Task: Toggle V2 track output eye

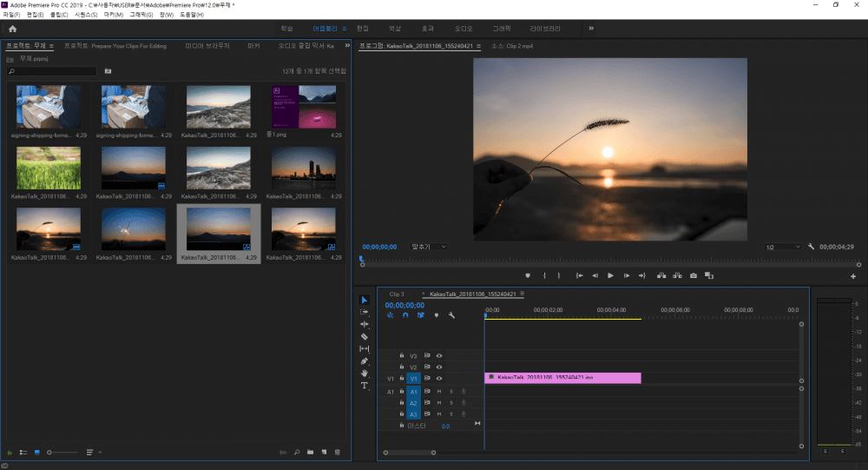Action: (439, 367)
